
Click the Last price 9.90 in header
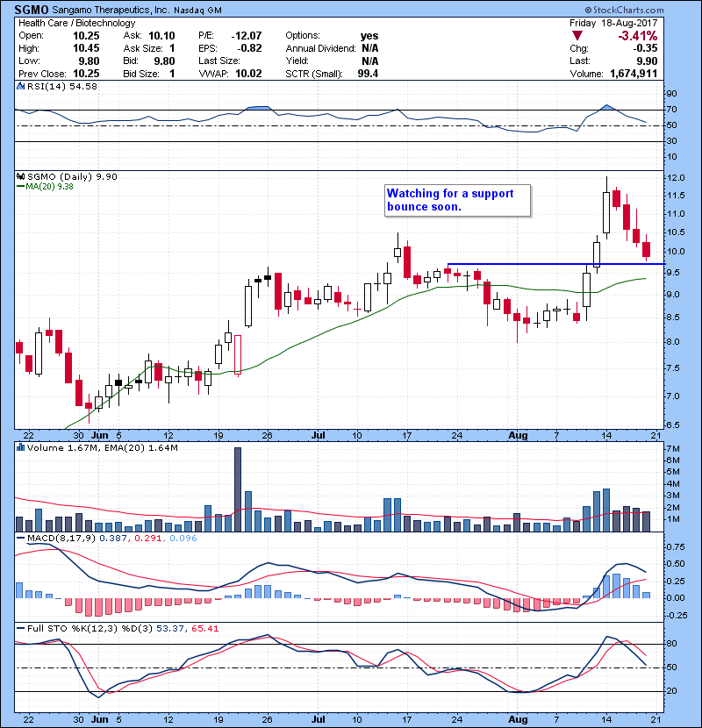(647, 61)
